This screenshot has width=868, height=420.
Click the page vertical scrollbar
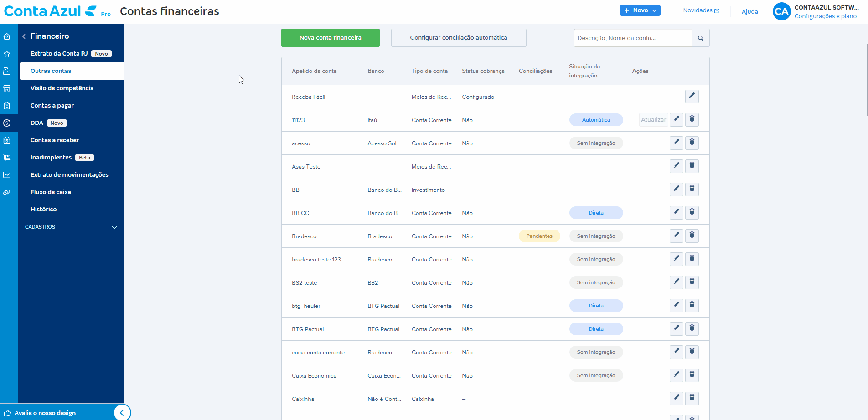[x=866, y=80]
